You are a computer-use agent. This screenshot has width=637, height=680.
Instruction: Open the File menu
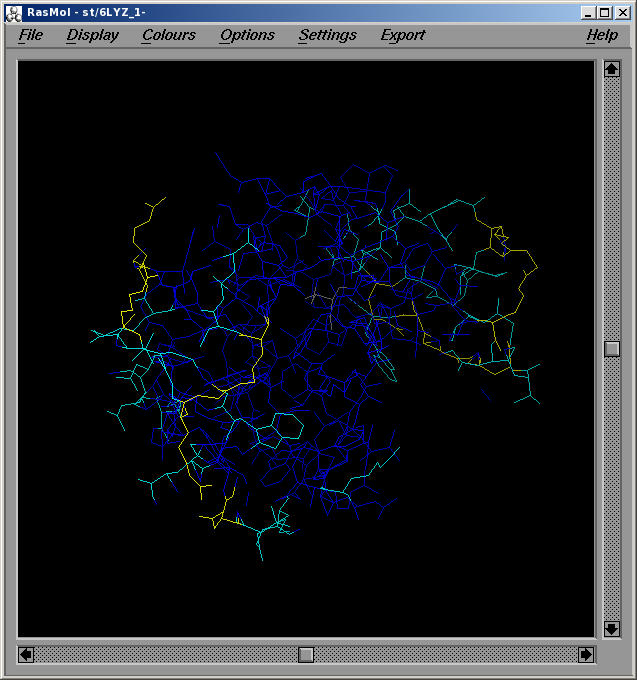click(x=31, y=35)
